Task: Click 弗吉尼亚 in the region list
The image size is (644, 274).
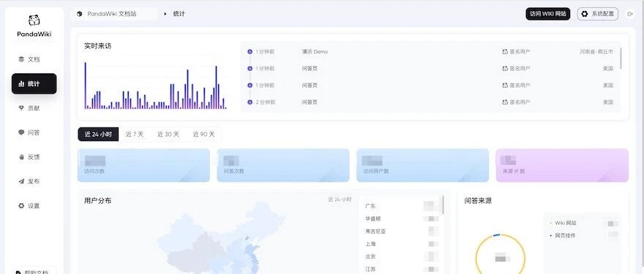Action: coord(375,232)
